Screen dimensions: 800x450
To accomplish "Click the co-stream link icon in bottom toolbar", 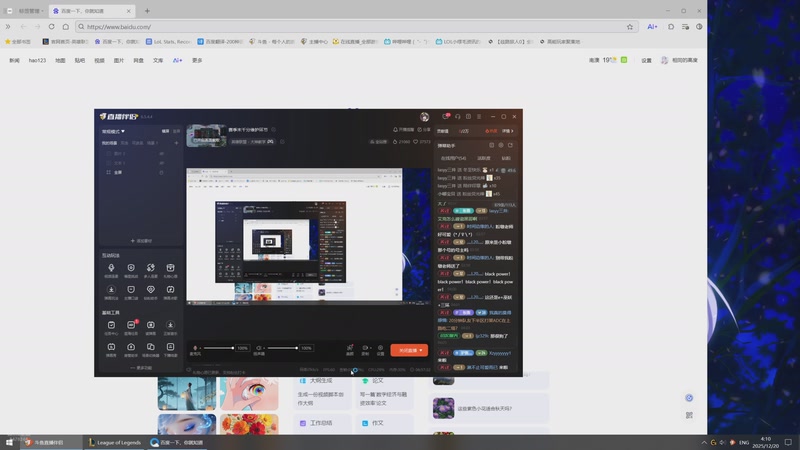I will tap(350, 348).
